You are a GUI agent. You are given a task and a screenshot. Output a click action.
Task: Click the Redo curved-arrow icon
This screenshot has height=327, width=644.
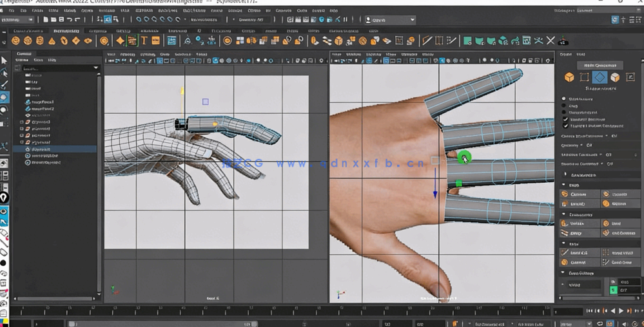(x=77, y=19)
